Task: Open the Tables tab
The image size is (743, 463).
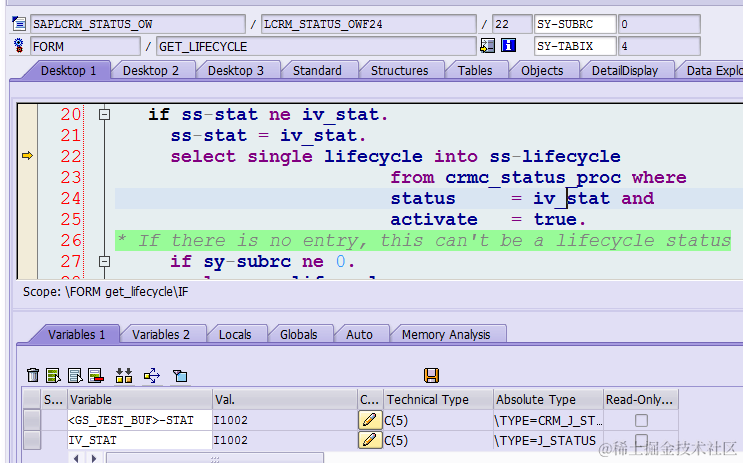Action: point(475,71)
